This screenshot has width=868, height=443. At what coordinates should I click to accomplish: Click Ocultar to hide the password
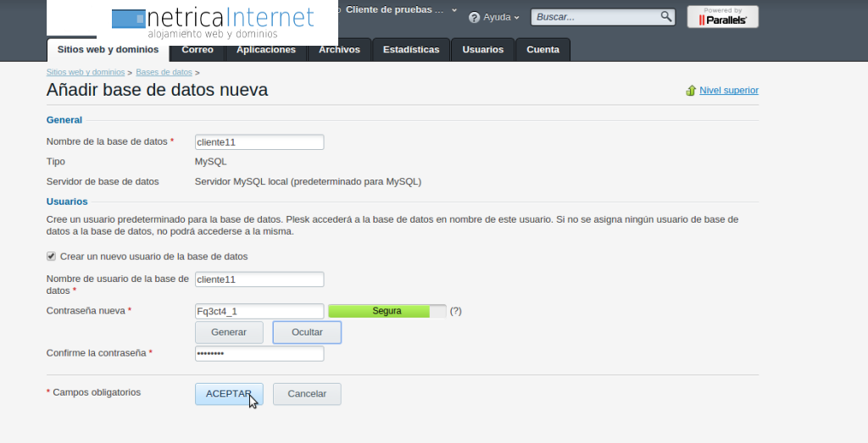[307, 332]
